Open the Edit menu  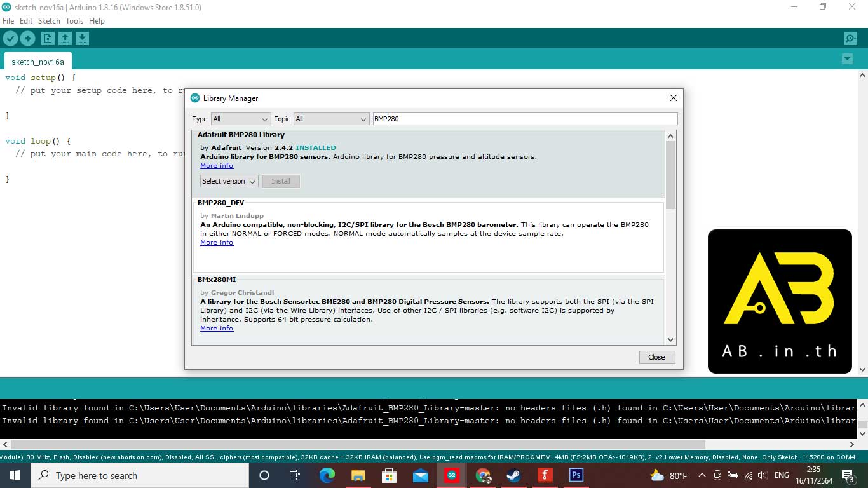[26, 21]
